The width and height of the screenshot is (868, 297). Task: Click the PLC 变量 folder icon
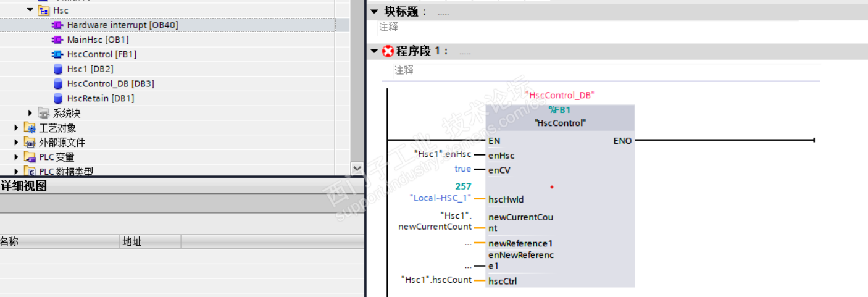(x=30, y=157)
